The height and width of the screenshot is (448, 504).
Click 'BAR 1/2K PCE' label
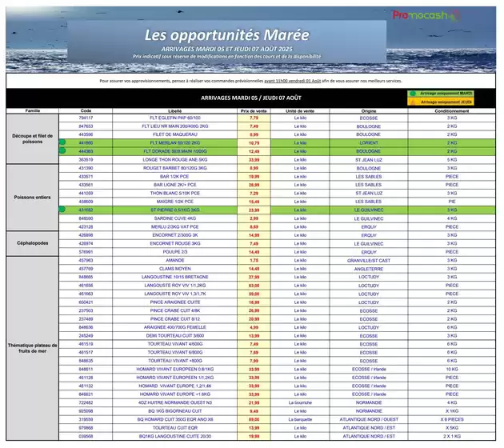coord(175,177)
